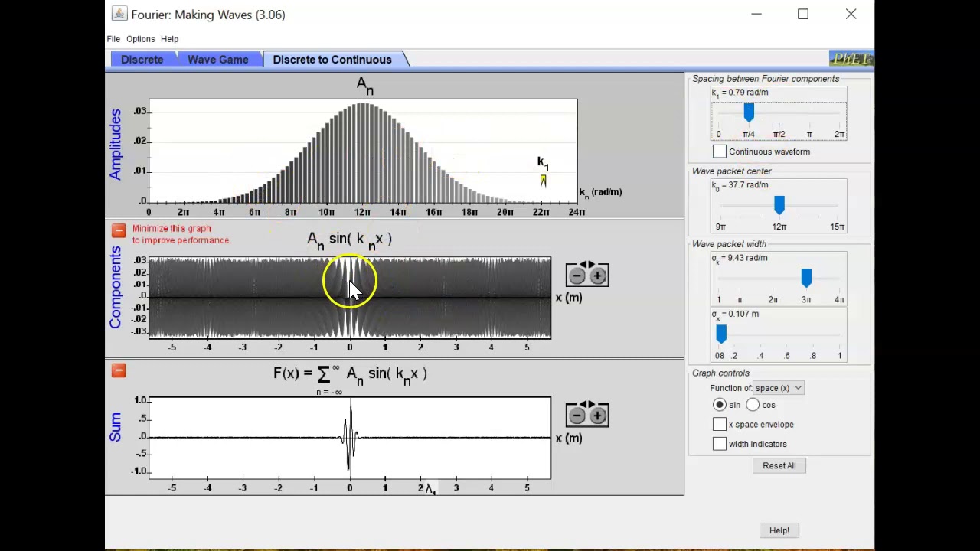Select the sin radio button
Screen dimensions: 980x551
(x=720, y=405)
